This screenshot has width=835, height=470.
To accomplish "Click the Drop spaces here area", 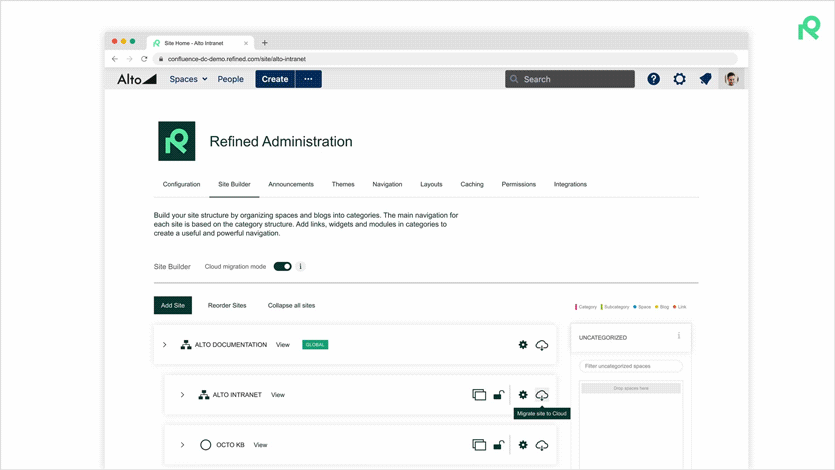I will pos(631,389).
